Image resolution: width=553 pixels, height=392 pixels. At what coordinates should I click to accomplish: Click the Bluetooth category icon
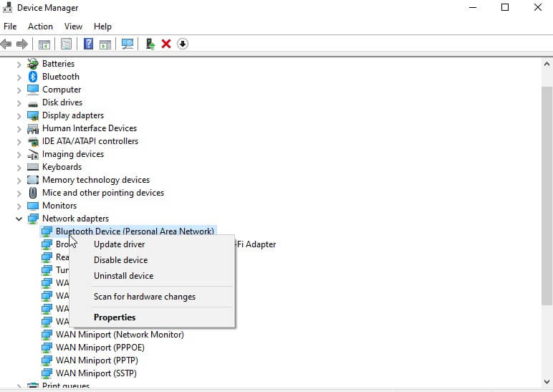(33, 77)
